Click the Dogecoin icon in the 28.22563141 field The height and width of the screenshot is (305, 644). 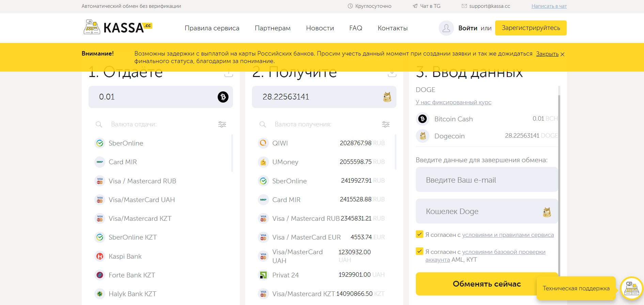(x=387, y=97)
